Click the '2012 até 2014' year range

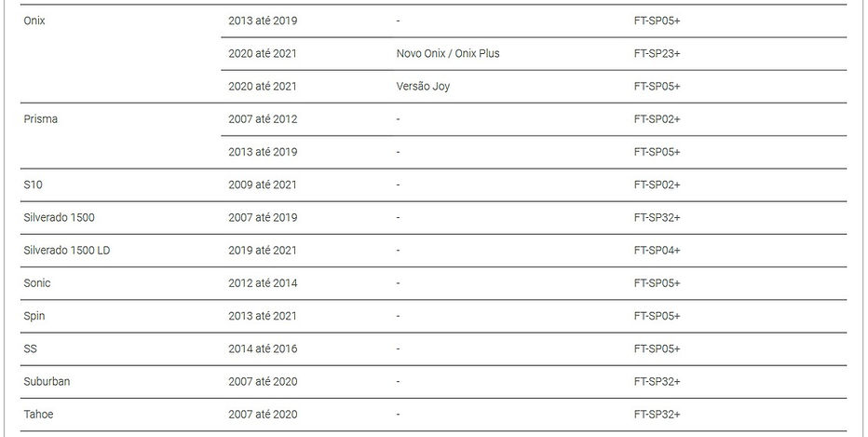263,283
